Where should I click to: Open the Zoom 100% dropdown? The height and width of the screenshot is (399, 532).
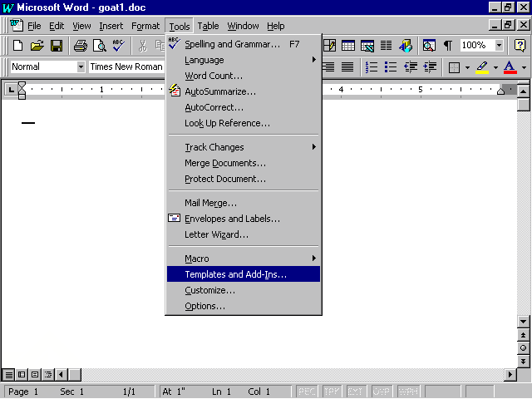[x=499, y=45]
